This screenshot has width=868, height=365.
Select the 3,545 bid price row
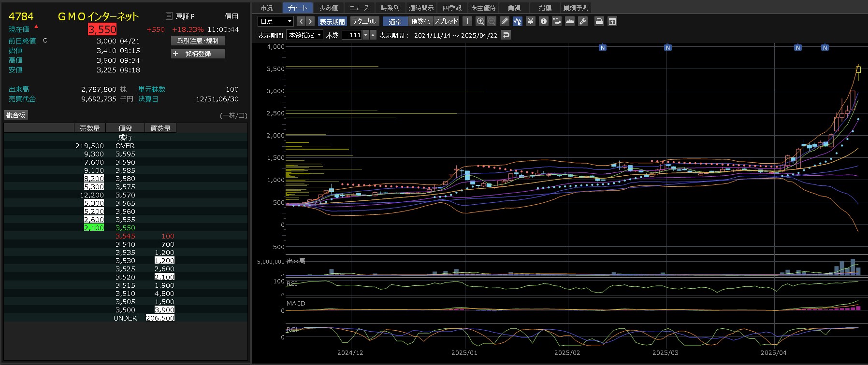[126, 236]
